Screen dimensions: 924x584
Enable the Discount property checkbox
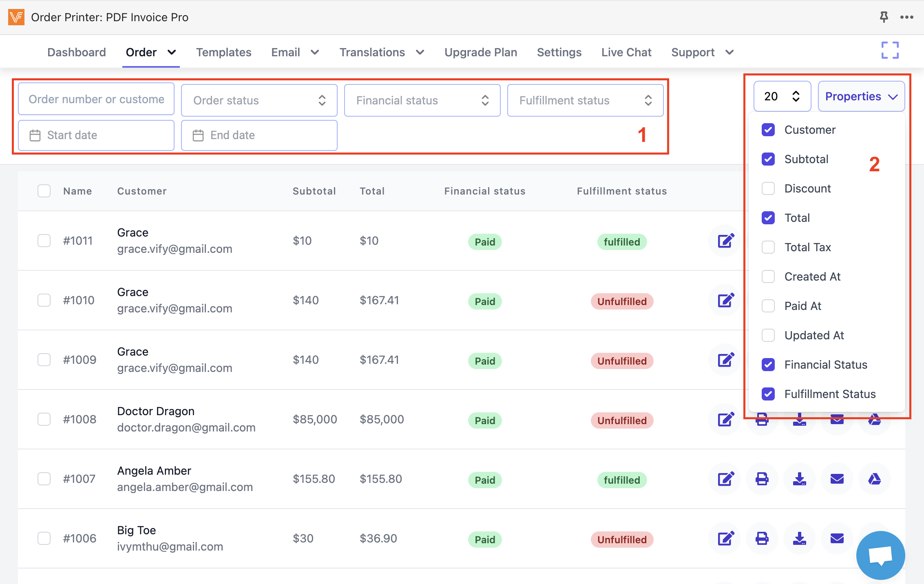tap(768, 188)
